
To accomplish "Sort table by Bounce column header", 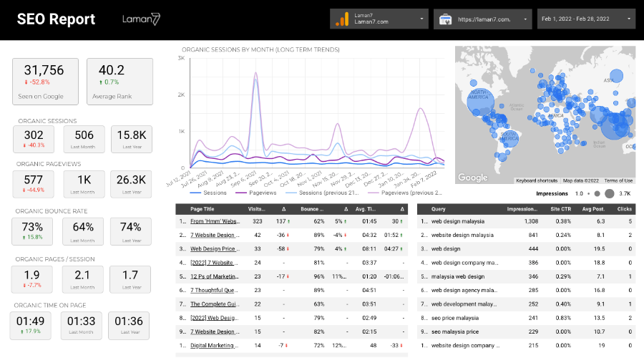I will [312, 209].
